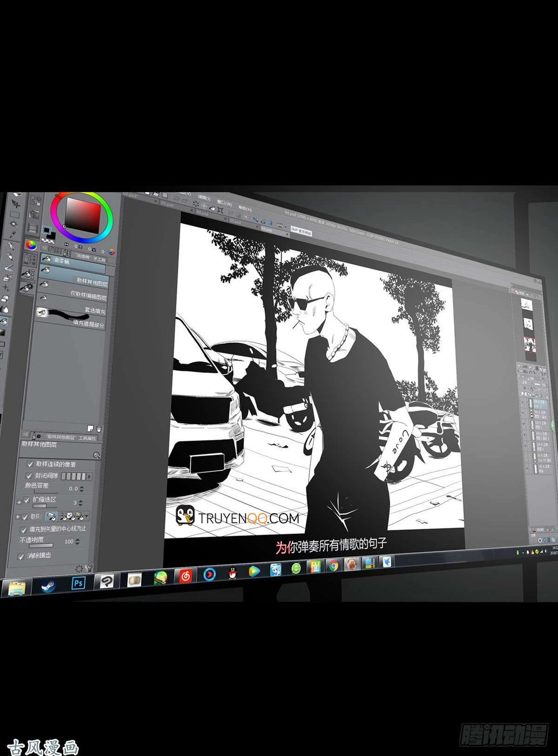558x756 pixels.
Task: Toggle the 封闭间隙 checkbox
Action: (30, 476)
